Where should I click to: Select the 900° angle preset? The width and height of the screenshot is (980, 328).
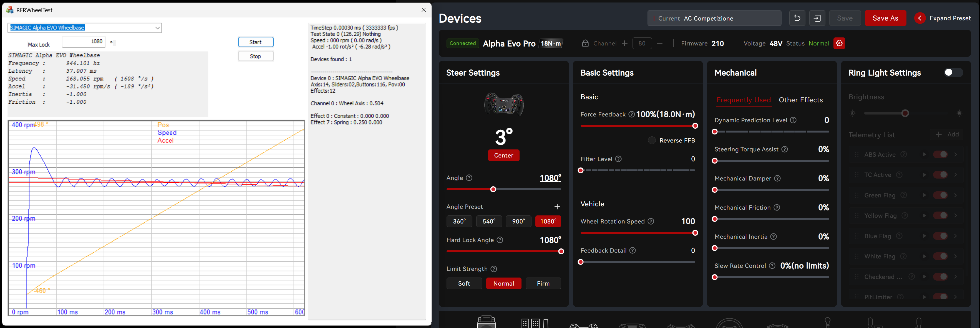point(518,221)
